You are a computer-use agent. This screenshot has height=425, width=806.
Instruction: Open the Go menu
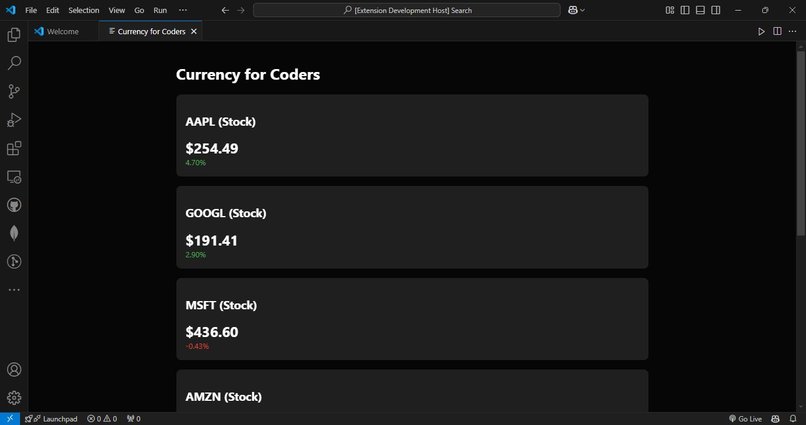(x=139, y=10)
